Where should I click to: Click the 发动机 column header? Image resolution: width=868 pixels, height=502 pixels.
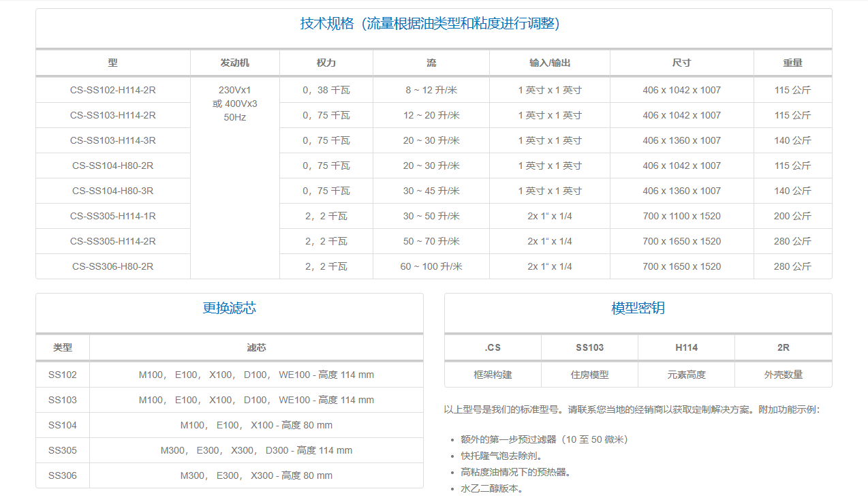234,63
